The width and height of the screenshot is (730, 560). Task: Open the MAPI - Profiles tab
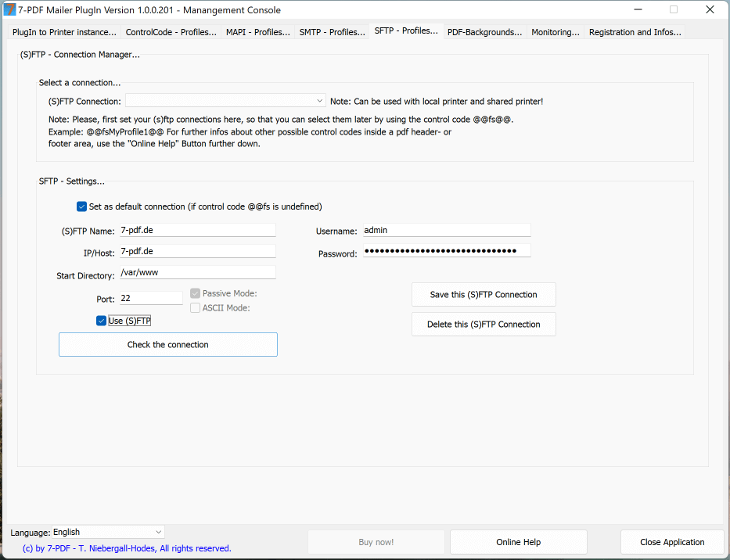tap(258, 32)
